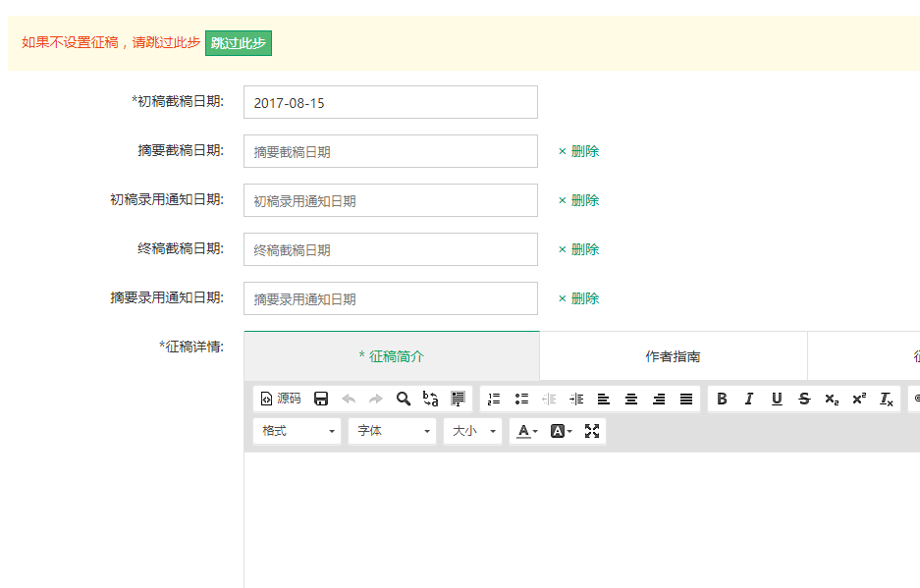
Task: Click the find magnifier icon
Action: [x=404, y=399]
